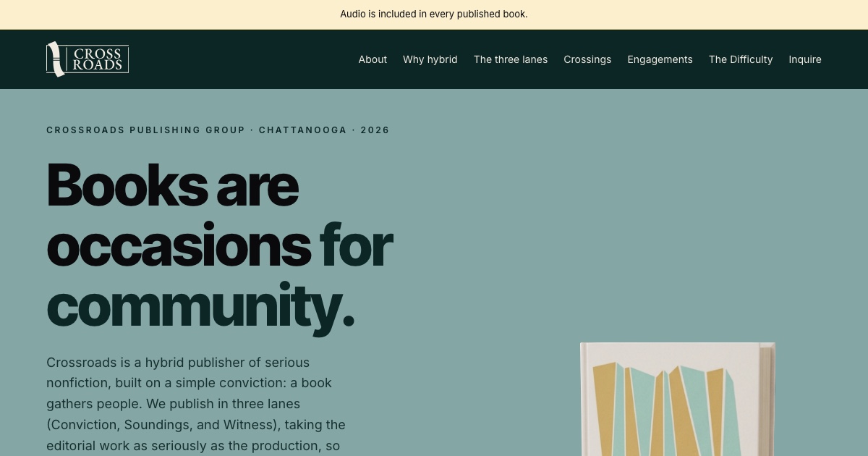Click the Inquire link in the header
The width and height of the screenshot is (868, 456).
tap(805, 59)
